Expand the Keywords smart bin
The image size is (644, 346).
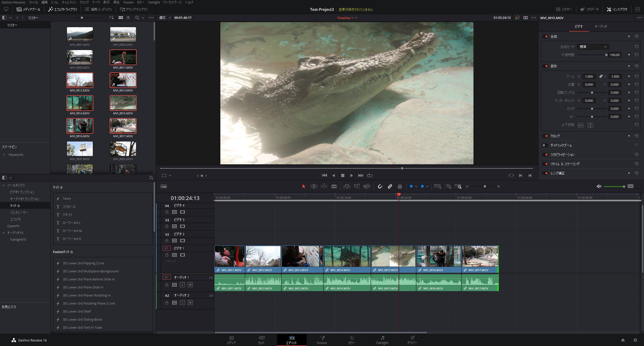click(x=4, y=155)
